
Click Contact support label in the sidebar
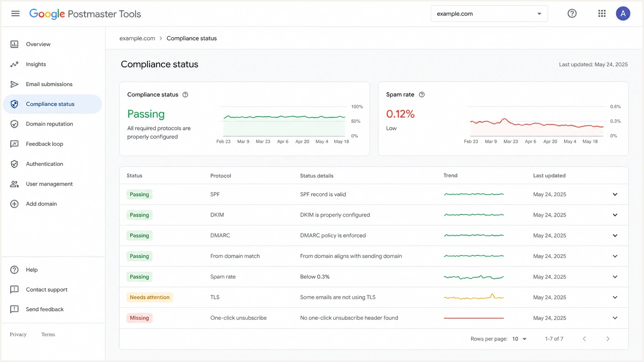(47, 290)
